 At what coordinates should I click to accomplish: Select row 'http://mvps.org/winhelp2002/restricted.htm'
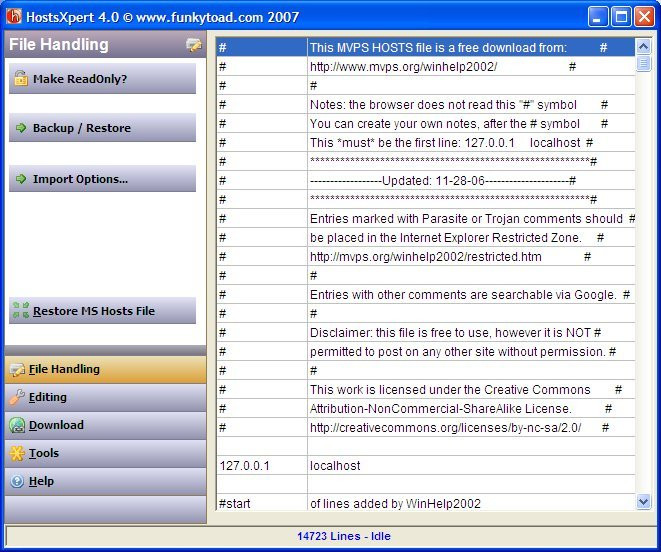[426, 256]
